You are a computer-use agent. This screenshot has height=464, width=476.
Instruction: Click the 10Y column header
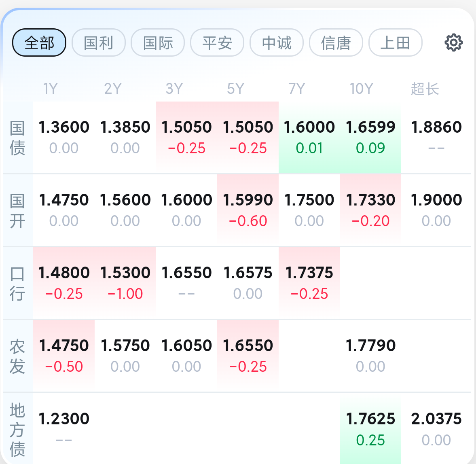click(x=361, y=89)
